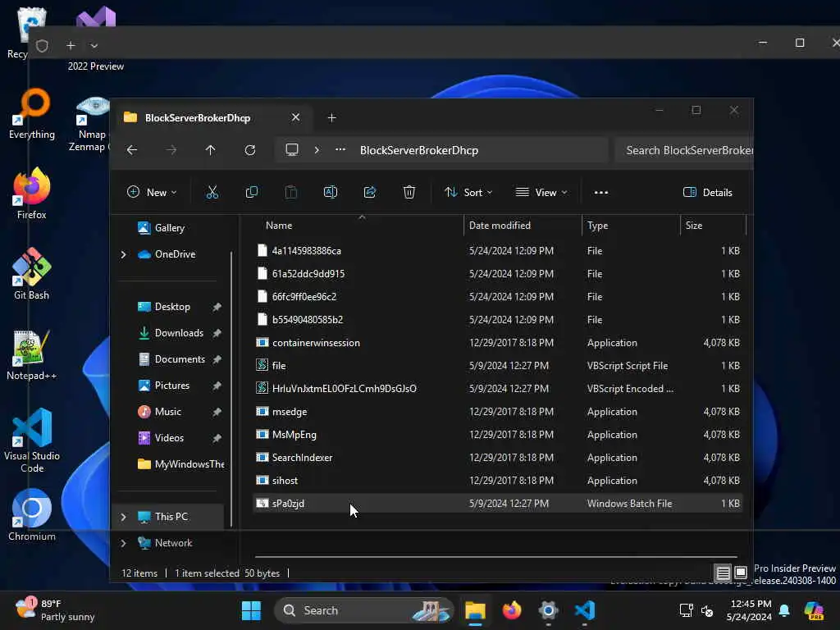
Task: Click the Paste clipboard icon in toolbar
Action: [291, 192]
